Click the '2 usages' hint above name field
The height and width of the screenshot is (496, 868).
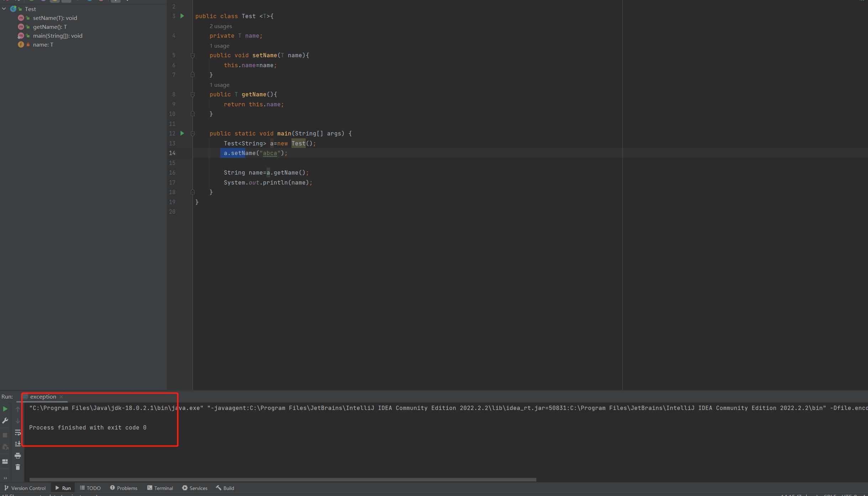point(221,26)
